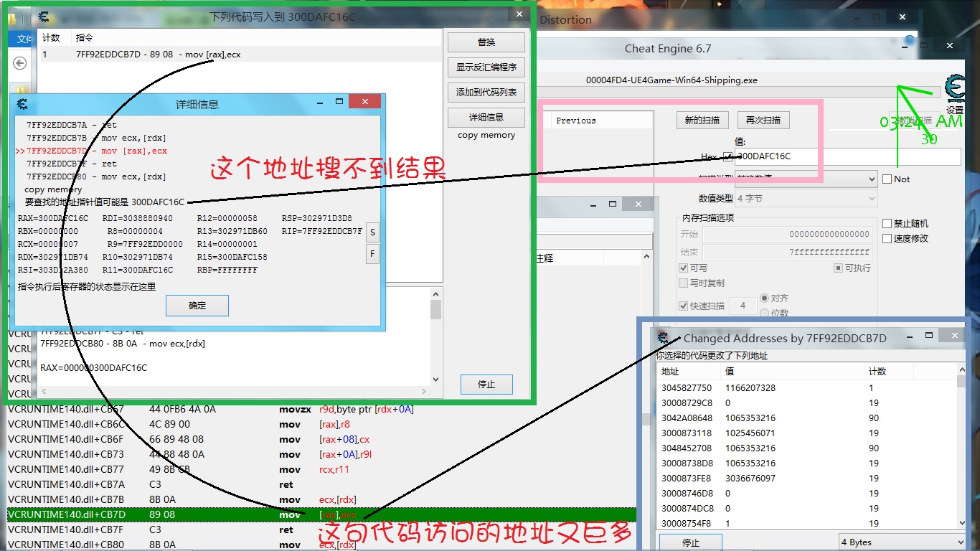This screenshot has width=980, height=551.
Task: Toggle 写时复制 copy-on-write checkbox
Action: 683,283
